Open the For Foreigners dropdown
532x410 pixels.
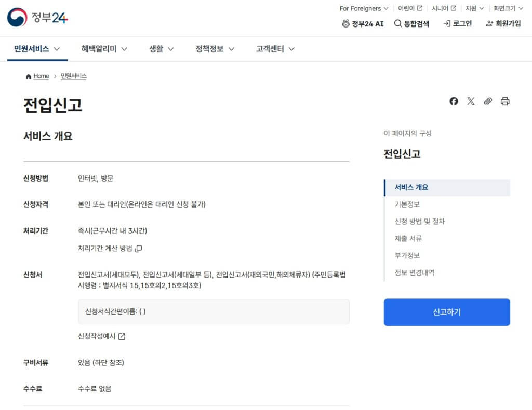(x=363, y=8)
